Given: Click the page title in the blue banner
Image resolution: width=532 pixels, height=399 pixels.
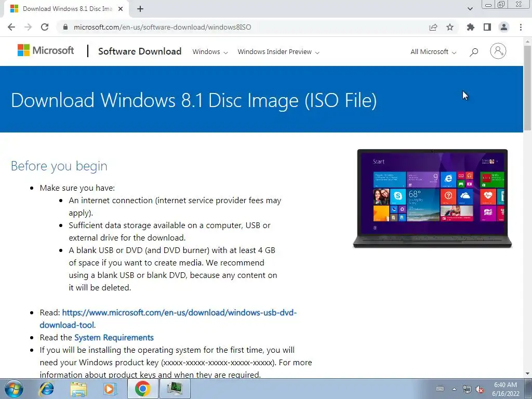Looking at the screenshot, I should (x=194, y=100).
